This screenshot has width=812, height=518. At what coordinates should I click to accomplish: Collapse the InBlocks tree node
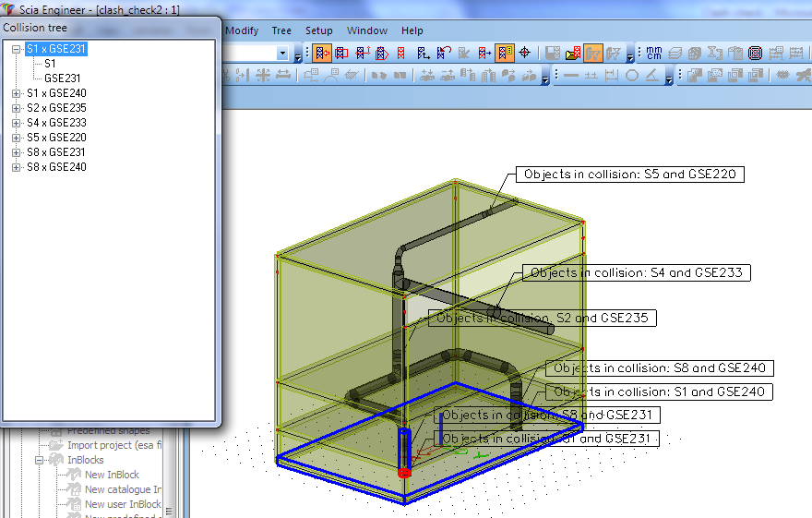pos(39,460)
